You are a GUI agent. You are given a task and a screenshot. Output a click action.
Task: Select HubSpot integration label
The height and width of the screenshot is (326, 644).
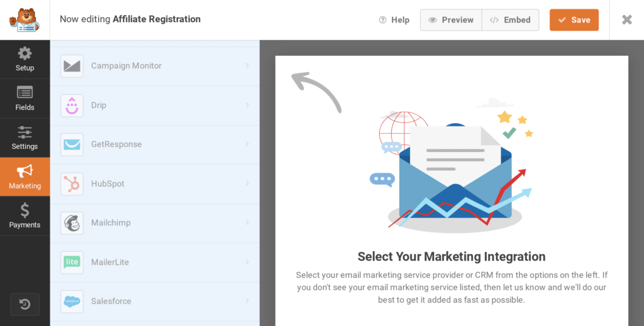108,183
